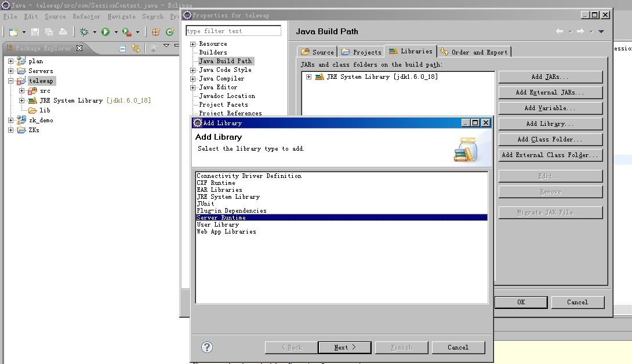
Task: Select the Debug icon in the toolbar
Action: (85, 32)
